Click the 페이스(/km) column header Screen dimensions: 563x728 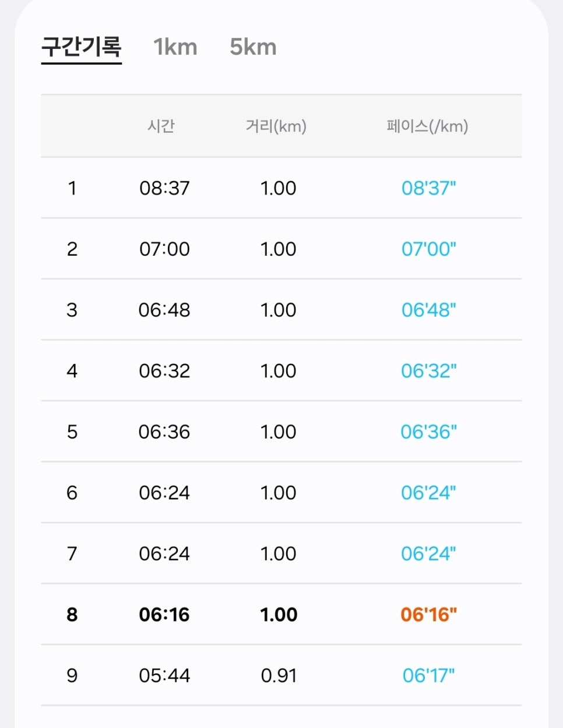click(x=428, y=126)
